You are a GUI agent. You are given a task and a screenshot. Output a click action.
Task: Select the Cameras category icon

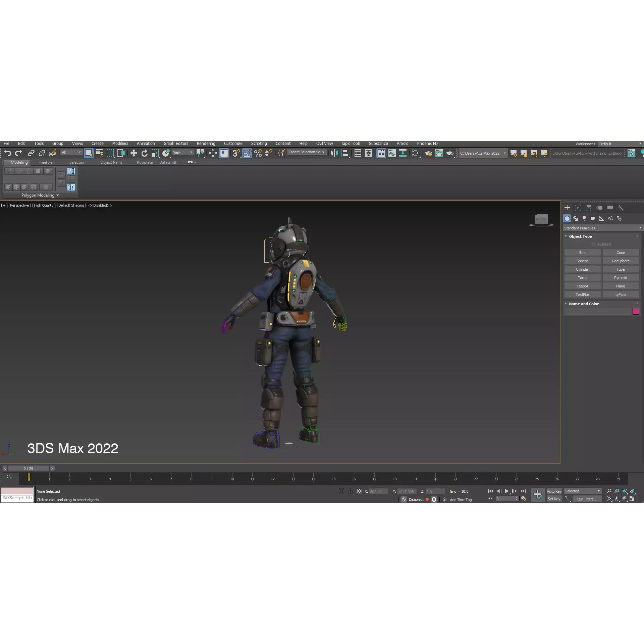point(593,218)
